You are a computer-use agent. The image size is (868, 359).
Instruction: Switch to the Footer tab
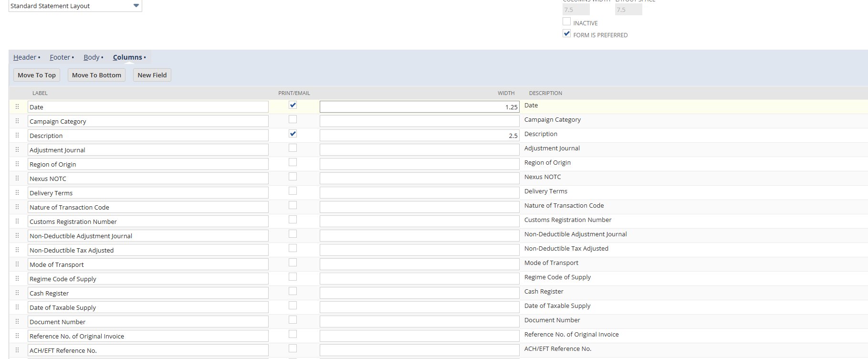click(60, 57)
